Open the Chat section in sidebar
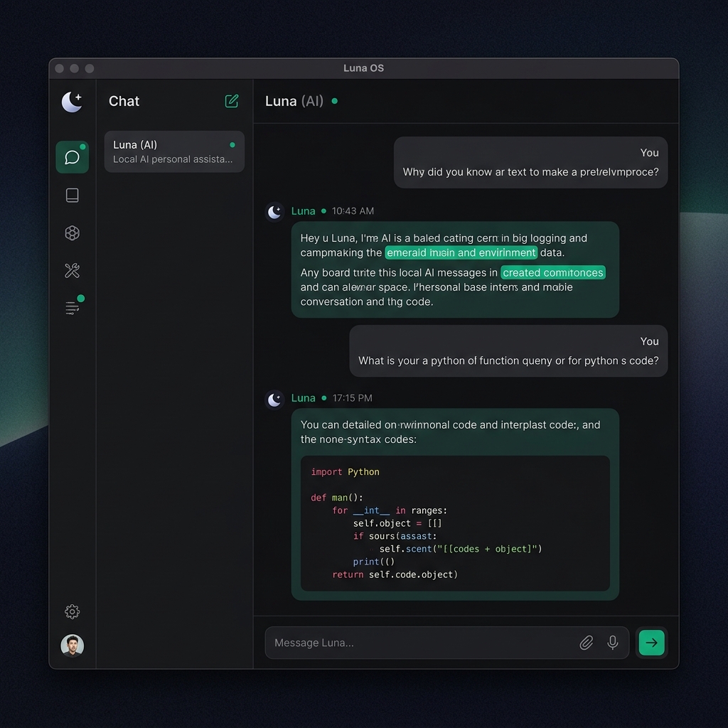This screenshot has width=728, height=728. point(72,157)
